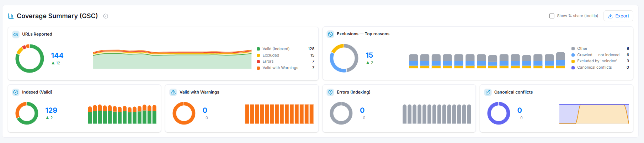Click the Exclusions — Top reasons title

(363, 34)
